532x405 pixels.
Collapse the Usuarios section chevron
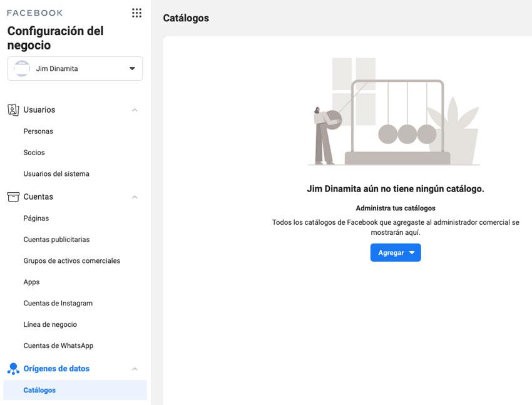tap(135, 110)
